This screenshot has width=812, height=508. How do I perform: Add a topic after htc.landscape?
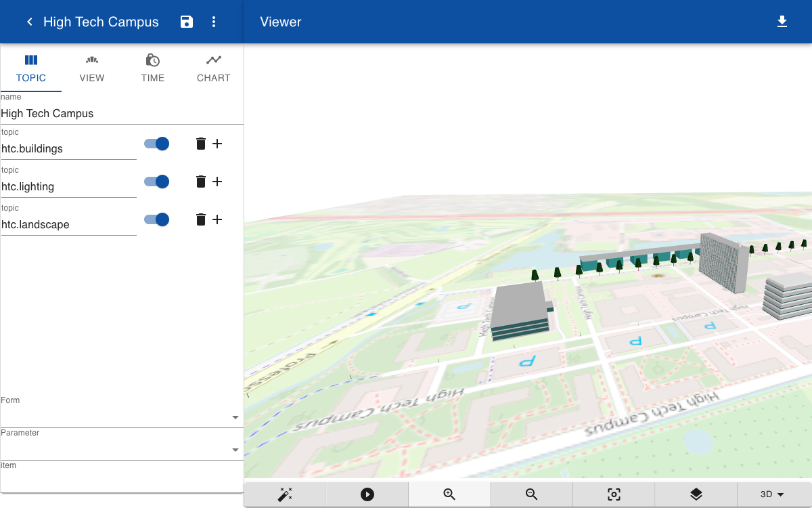pos(217,219)
